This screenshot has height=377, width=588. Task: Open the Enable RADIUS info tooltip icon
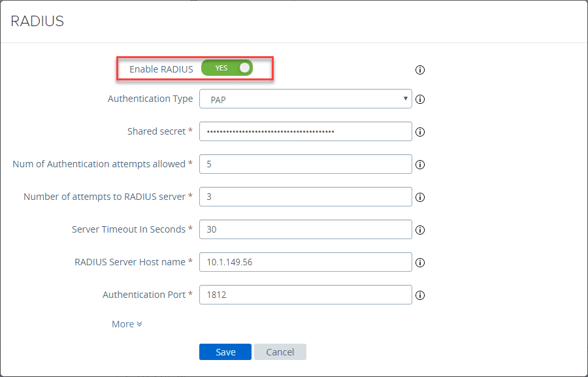point(420,70)
